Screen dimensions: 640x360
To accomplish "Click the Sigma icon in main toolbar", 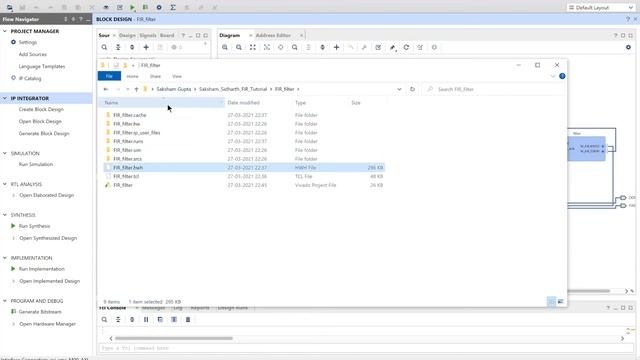I will (x=173, y=7).
